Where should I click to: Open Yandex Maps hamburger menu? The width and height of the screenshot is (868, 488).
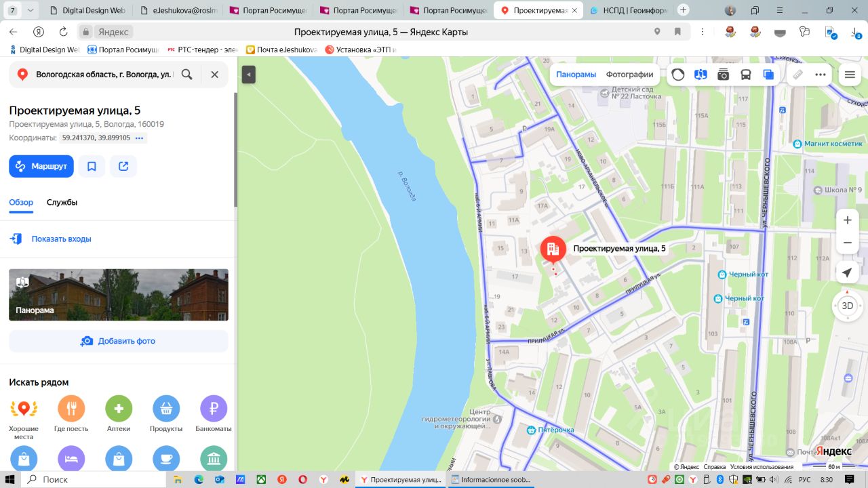[850, 75]
